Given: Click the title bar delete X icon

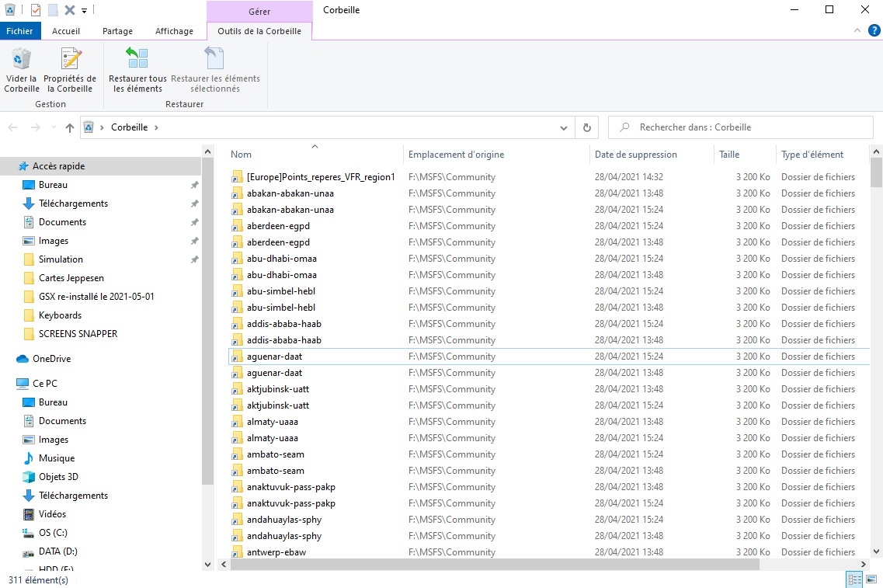Looking at the screenshot, I should (x=70, y=10).
